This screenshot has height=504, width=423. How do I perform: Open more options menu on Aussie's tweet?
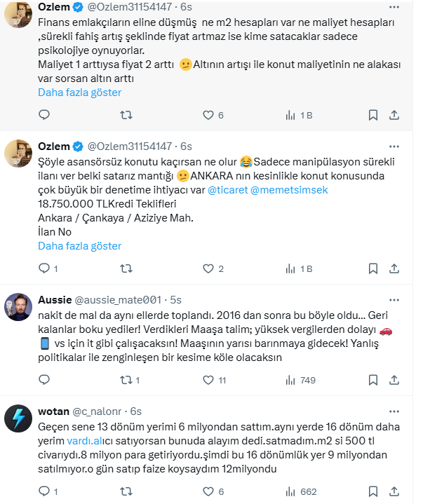(394, 300)
